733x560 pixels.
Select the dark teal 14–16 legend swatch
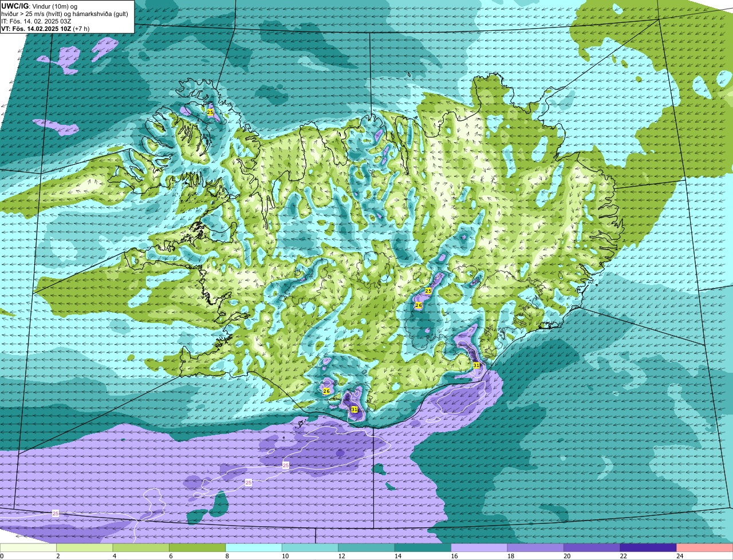423,547
